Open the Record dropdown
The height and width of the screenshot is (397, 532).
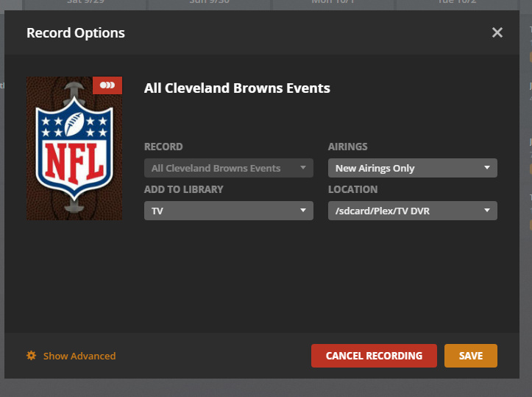click(x=229, y=168)
